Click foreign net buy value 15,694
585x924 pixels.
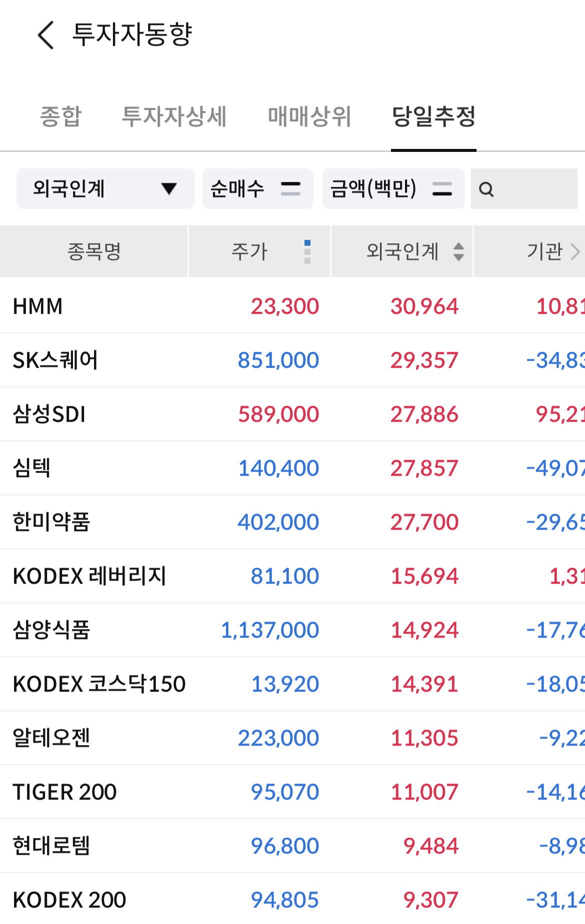point(424,576)
